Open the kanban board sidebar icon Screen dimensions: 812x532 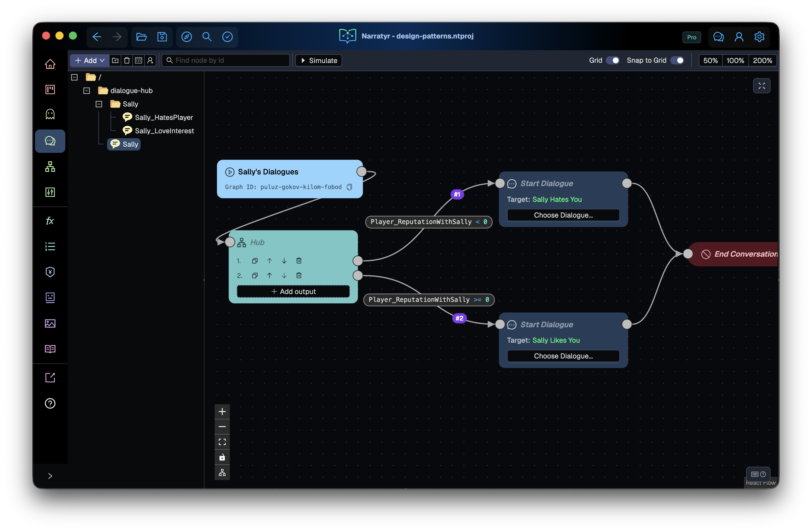50,90
